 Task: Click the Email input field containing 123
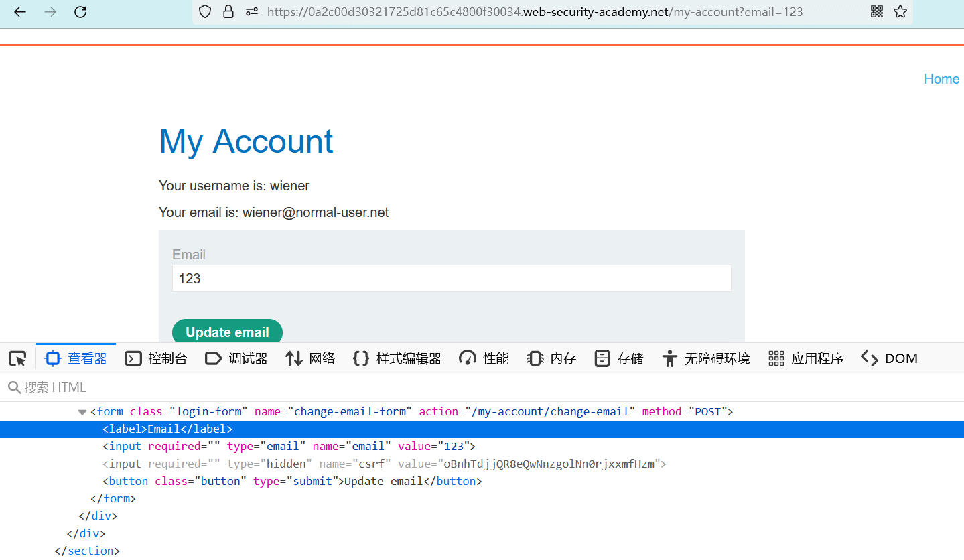(x=451, y=279)
